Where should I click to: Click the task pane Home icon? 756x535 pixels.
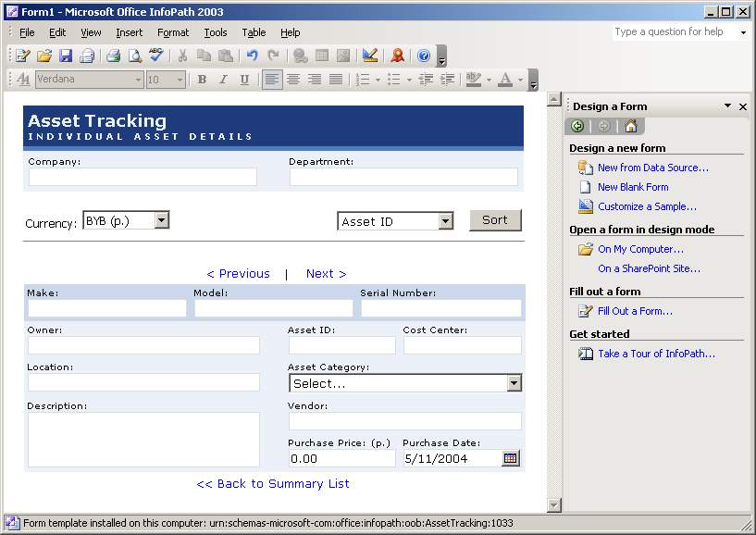click(631, 127)
